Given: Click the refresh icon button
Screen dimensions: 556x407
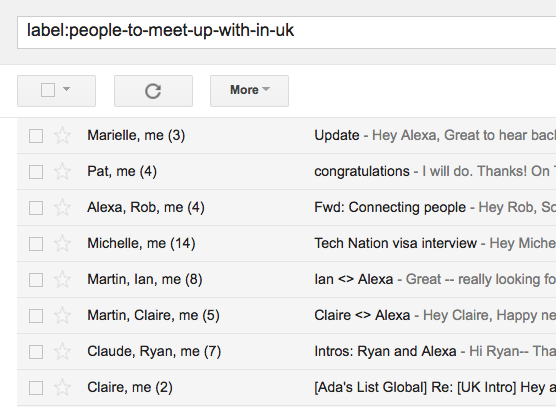Looking at the screenshot, I should pyautogui.click(x=153, y=91).
